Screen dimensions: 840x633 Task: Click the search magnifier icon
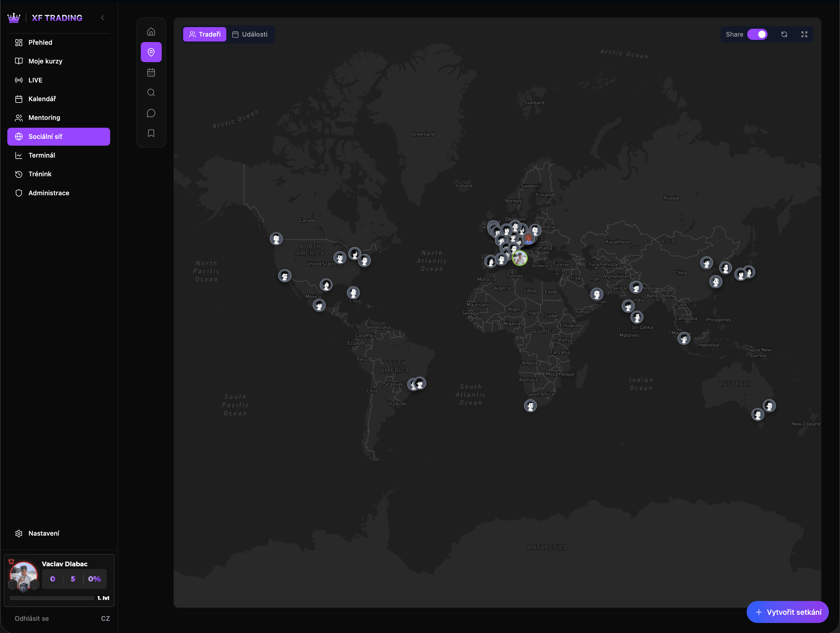(x=151, y=92)
